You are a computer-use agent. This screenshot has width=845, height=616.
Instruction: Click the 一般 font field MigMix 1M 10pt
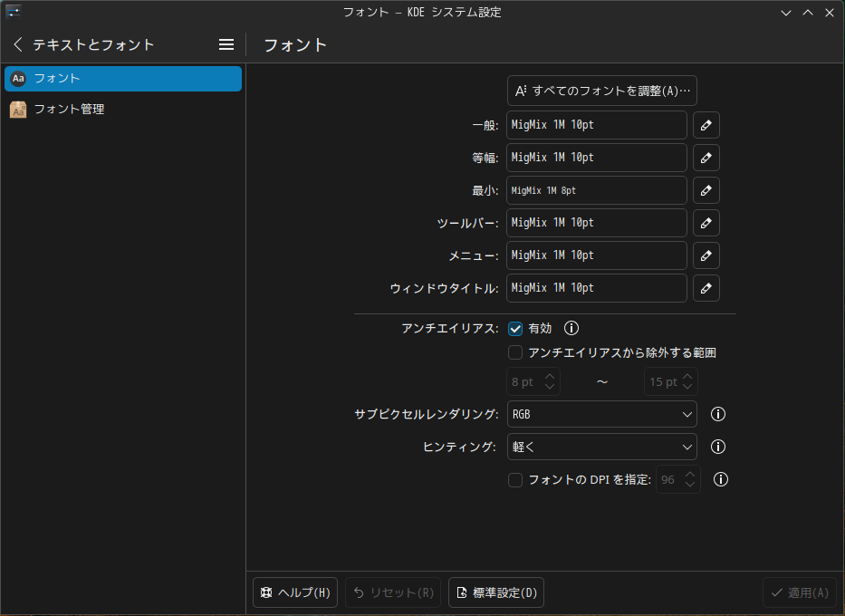[x=597, y=125]
